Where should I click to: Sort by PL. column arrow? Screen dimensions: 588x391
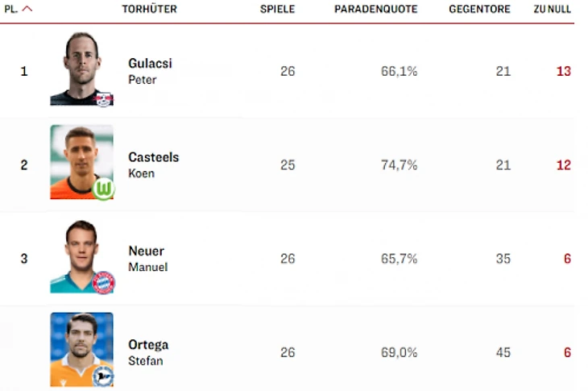[x=27, y=10]
